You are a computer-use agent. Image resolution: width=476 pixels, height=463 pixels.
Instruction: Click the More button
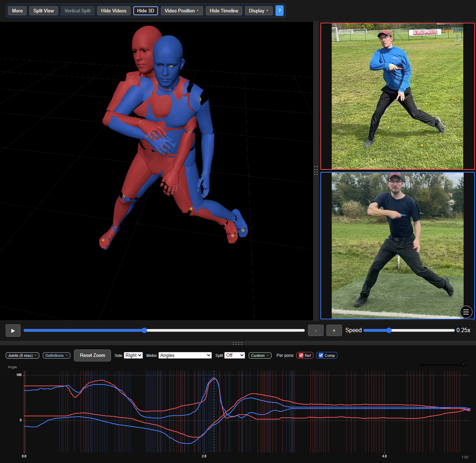17,11
